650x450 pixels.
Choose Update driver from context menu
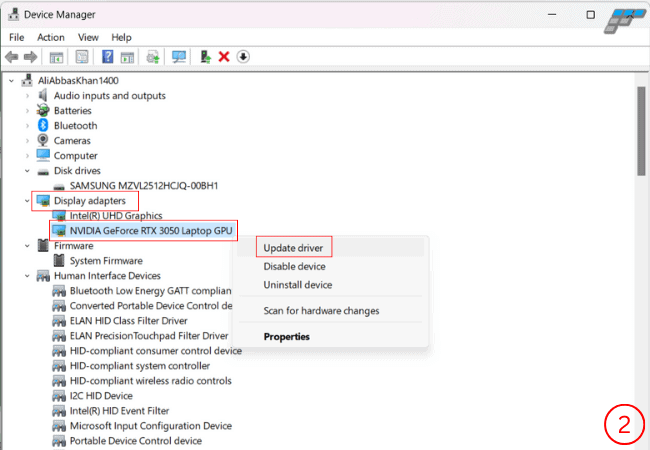(293, 248)
